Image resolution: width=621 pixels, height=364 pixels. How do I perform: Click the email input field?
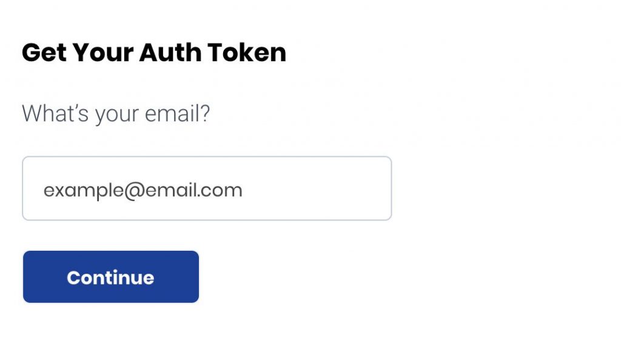coord(206,188)
